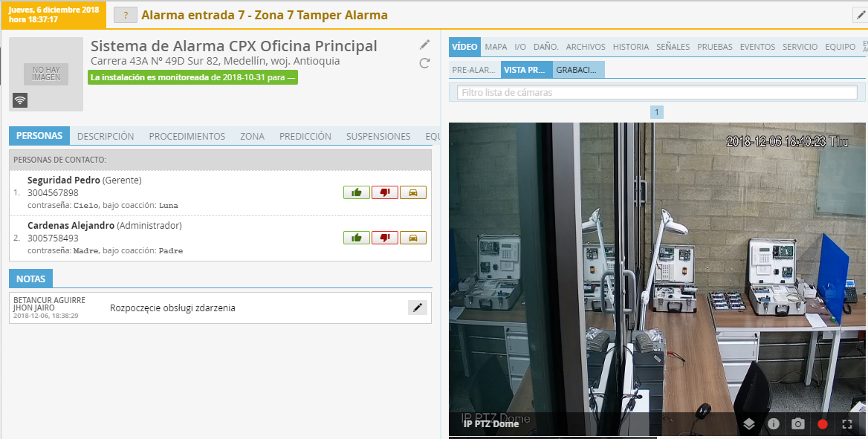Click the NO HAY IMAGEN placeholder
The height and width of the screenshot is (439, 868).
46,74
